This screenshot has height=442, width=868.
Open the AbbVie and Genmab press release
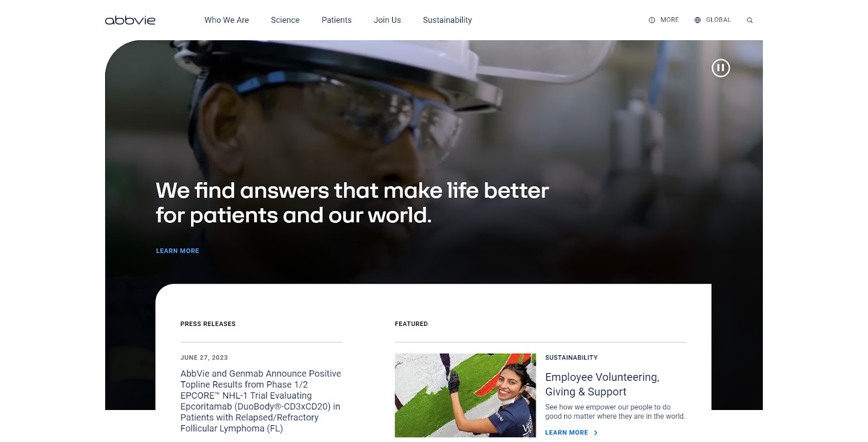(261, 401)
